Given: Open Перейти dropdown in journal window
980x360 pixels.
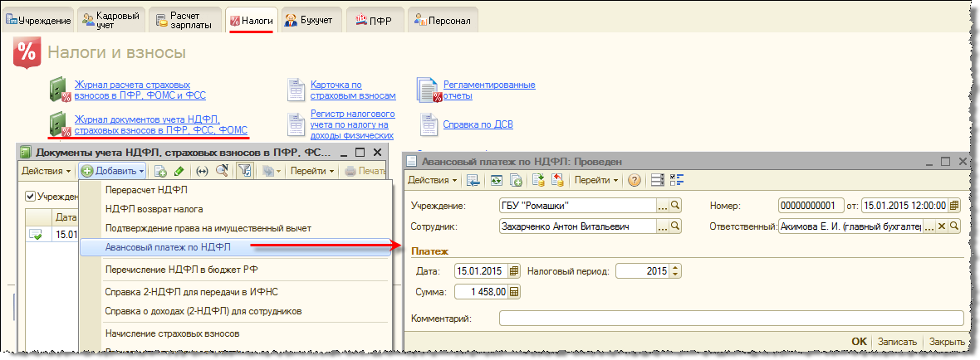Looking at the screenshot, I should coord(314,170).
